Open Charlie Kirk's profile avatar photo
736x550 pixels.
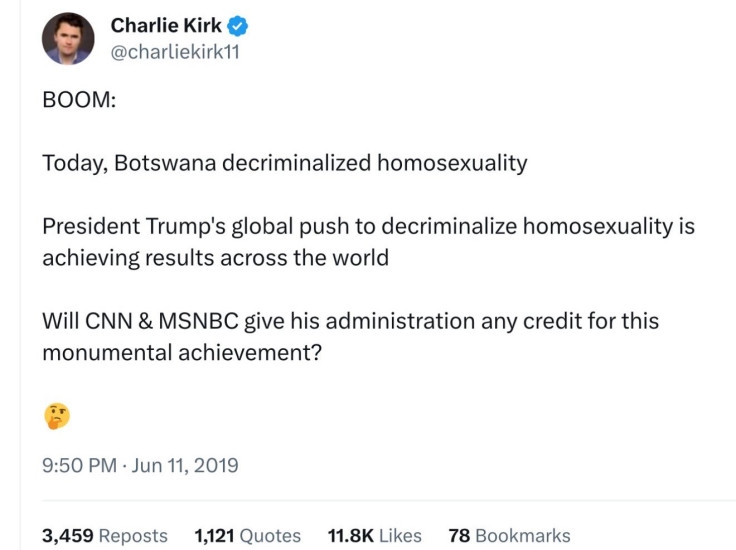pyautogui.click(x=68, y=38)
